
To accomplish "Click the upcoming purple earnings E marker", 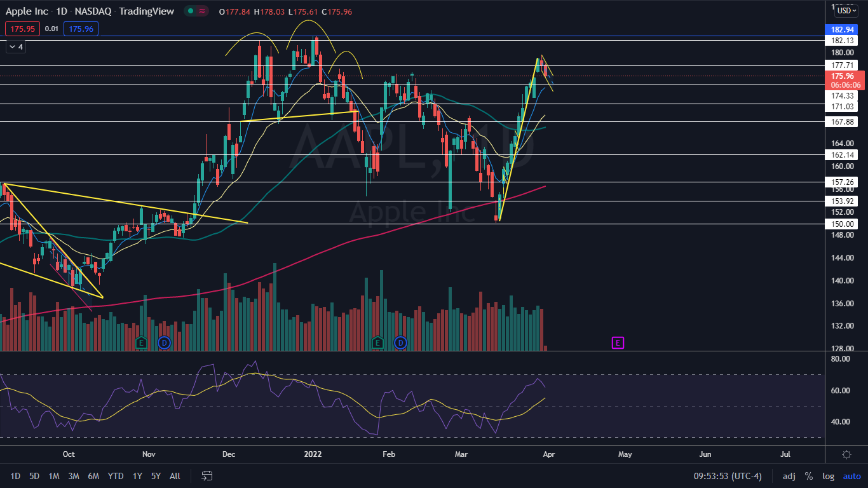I will click(618, 343).
